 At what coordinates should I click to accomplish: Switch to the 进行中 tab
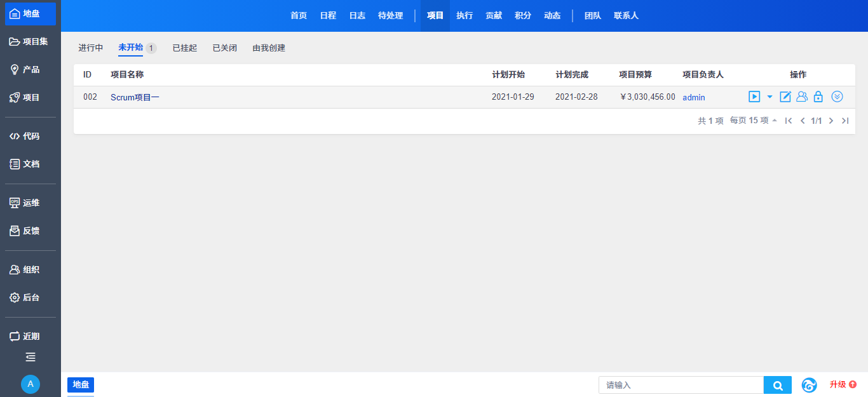pos(91,48)
